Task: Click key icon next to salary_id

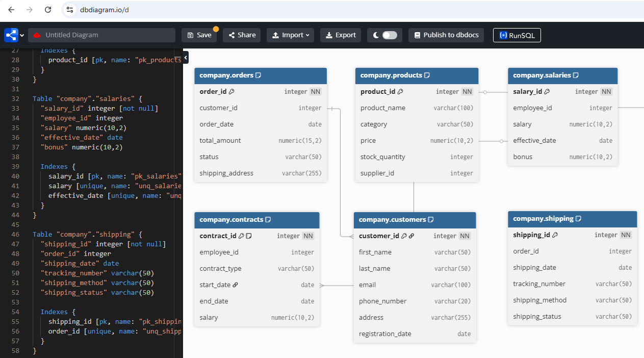Action: point(547,92)
